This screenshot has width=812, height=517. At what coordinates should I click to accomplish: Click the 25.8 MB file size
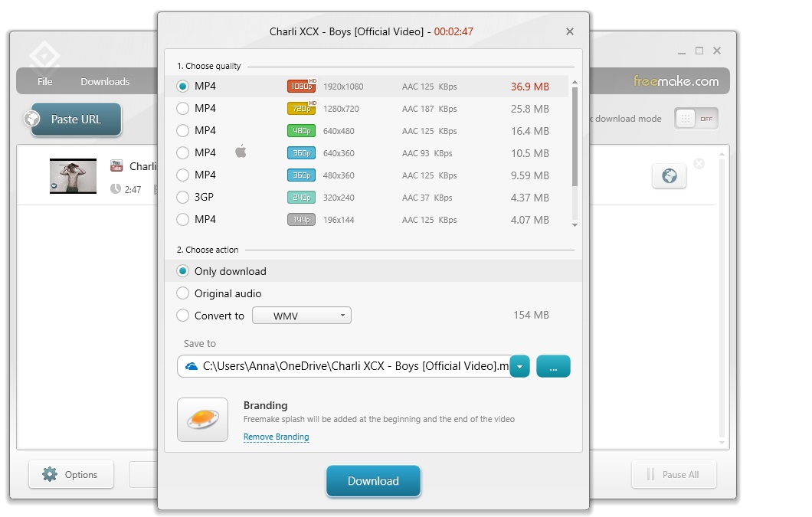point(530,109)
